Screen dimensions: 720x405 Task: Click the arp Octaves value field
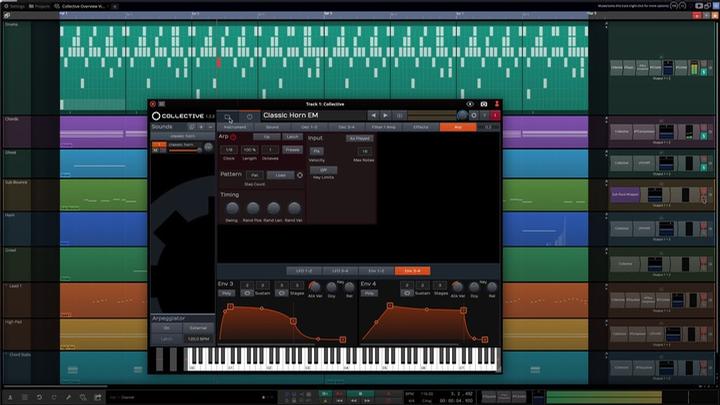tap(270, 150)
